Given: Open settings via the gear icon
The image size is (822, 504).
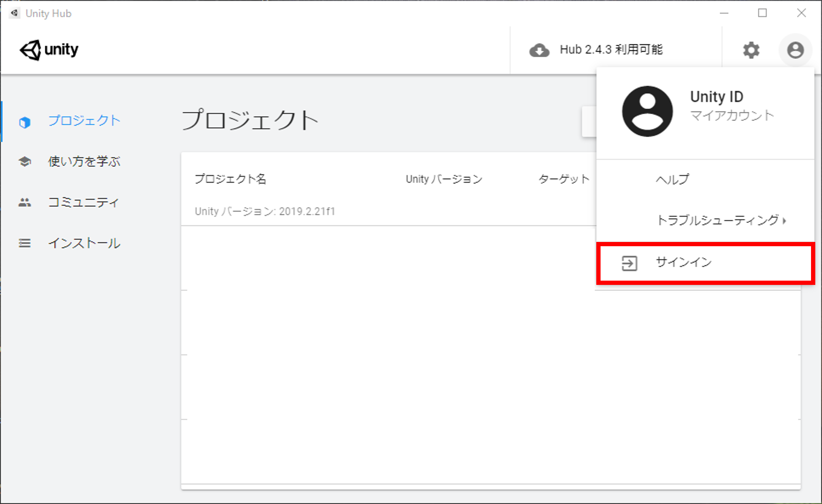Looking at the screenshot, I should click(751, 50).
